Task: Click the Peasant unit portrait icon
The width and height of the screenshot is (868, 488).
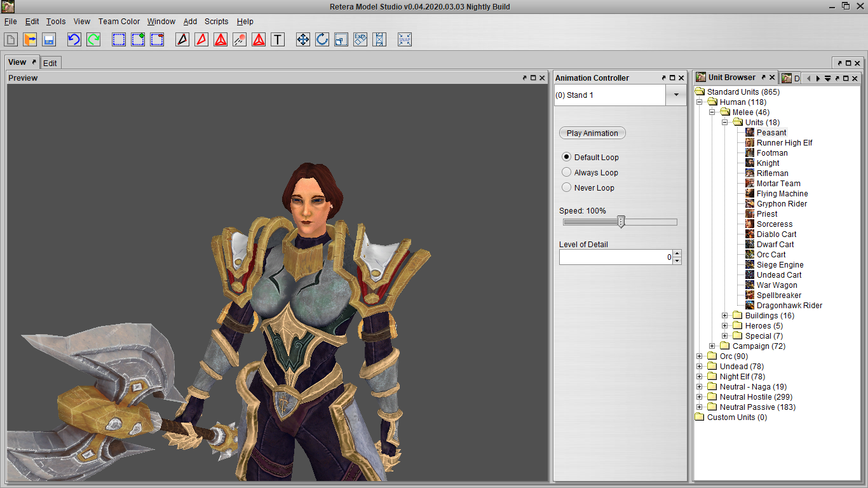Action: pos(750,133)
